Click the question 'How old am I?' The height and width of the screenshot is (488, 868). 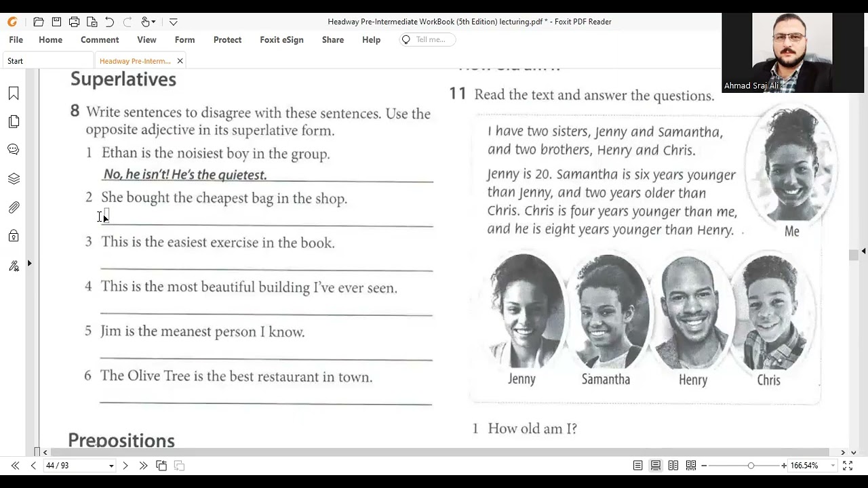532,428
